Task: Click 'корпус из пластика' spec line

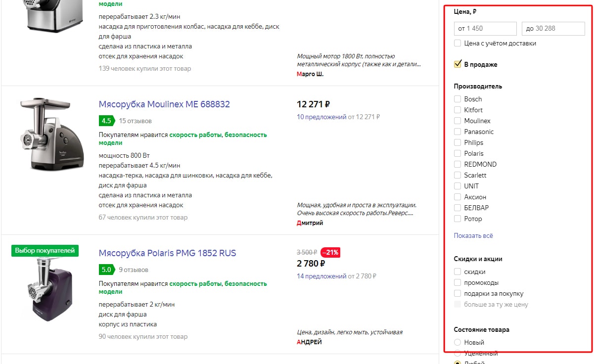Action: point(128,324)
